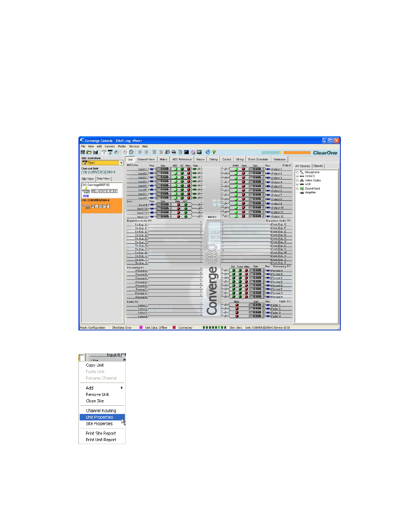Click the blue globe icon in toolbar
The height and width of the screenshot is (532, 411).
pyautogui.click(x=208, y=152)
